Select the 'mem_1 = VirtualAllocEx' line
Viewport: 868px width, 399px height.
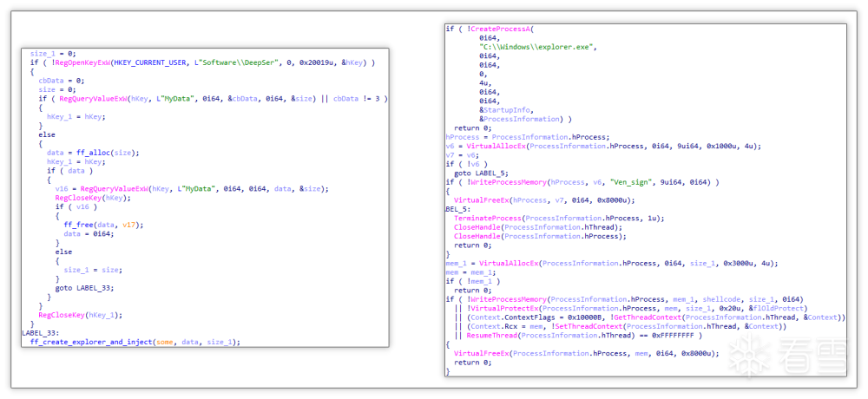point(612,263)
